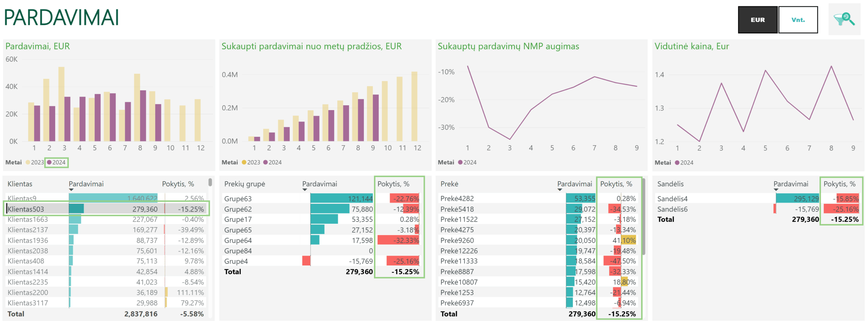Click sort arrow under Prekė Pardavimai column

tap(559, 190)
